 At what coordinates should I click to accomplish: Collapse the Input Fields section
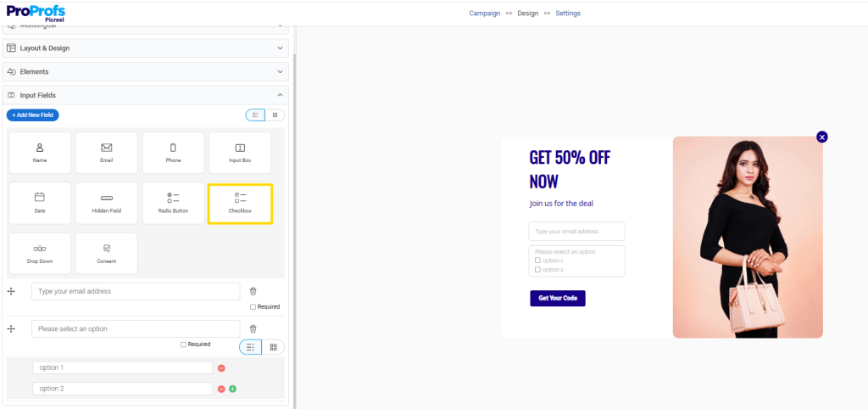click(146, 95)
